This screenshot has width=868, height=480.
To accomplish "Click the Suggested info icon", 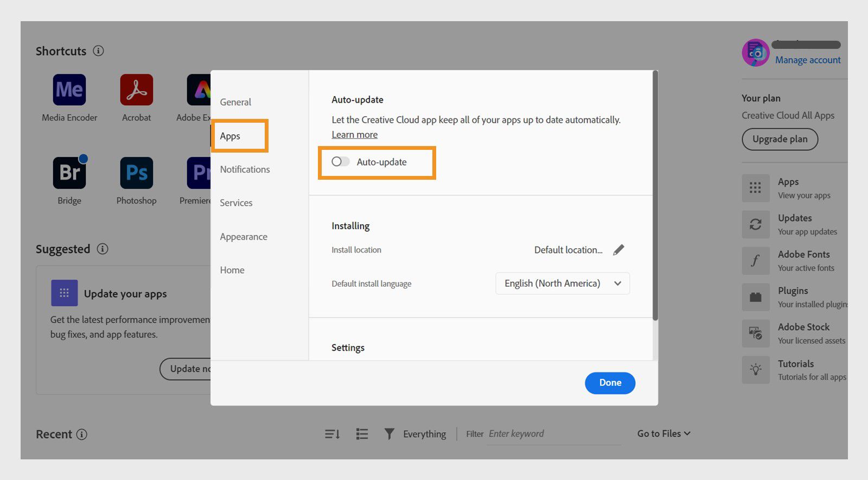I will (x=102, y=249).
